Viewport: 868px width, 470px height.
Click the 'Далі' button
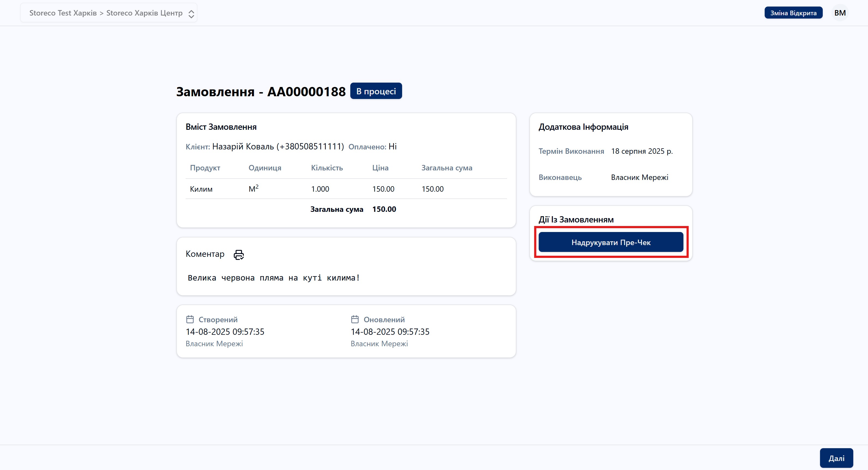click(x=837, y=457)
